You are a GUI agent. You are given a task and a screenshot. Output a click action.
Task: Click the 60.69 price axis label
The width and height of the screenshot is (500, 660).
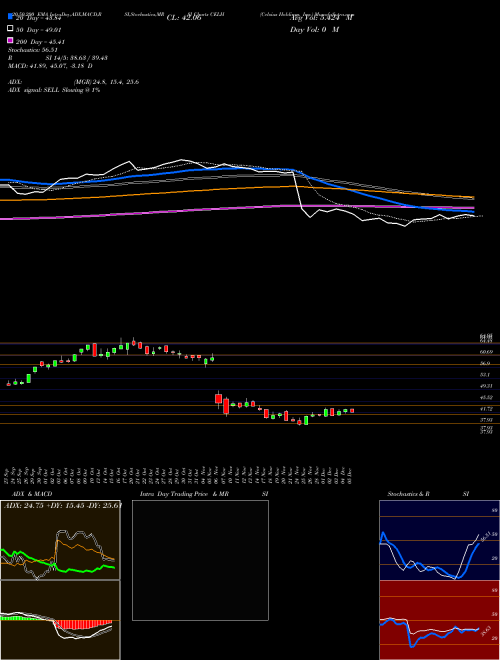click(x=486, y=351)
